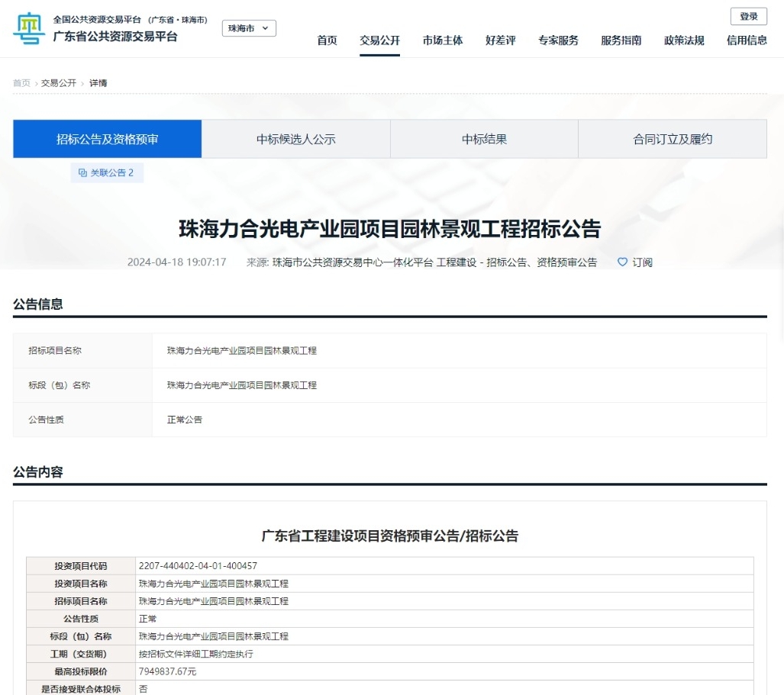The width and height of the screenshot is (784, 695).
Task: Switch to the 中标结果 tab
Action: point(483,138)
